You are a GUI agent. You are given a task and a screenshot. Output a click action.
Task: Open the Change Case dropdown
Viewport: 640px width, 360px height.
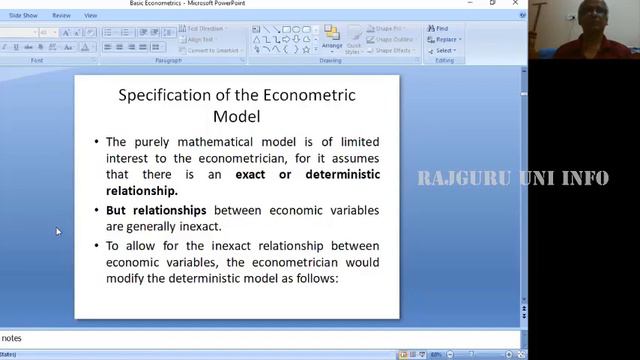(69, 47)
